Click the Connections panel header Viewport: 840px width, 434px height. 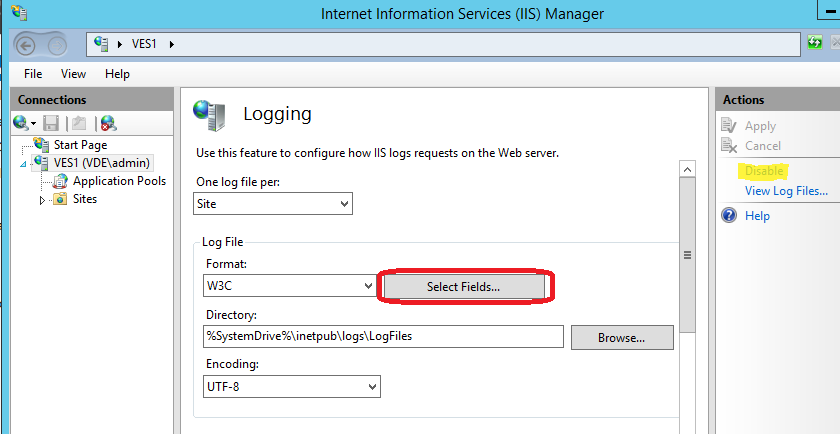(x=92, y=100)
